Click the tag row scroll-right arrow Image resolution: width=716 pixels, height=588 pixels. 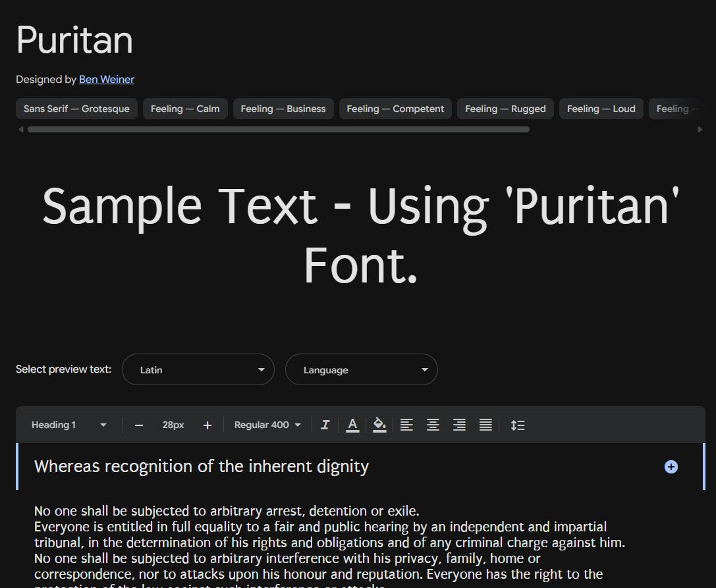700,130
